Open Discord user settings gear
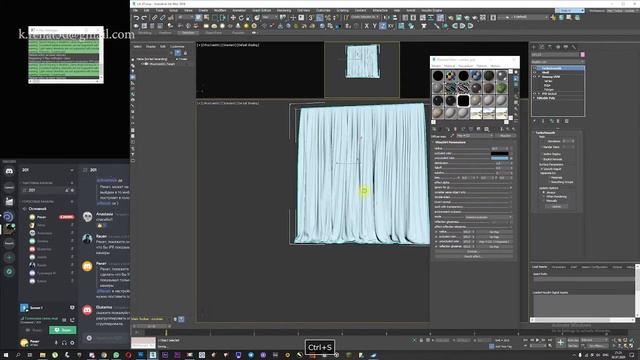Viewport: 640px width, 360px height. 72,342
